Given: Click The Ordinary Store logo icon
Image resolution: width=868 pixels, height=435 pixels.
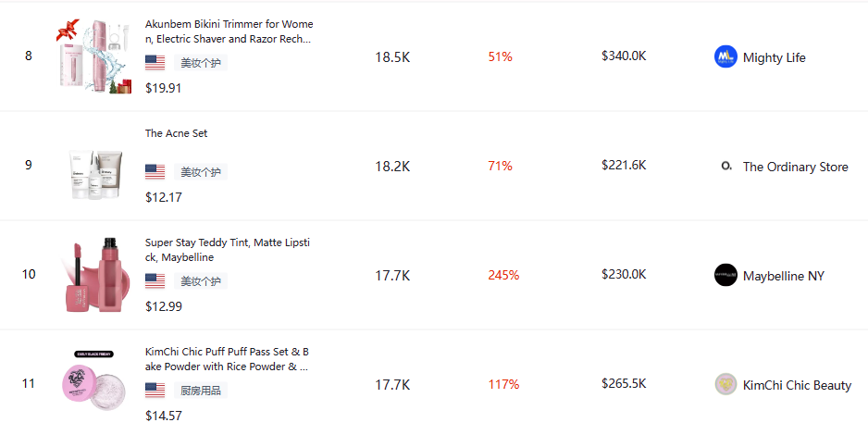Looking at the screenshot, I should click(725, 166).
